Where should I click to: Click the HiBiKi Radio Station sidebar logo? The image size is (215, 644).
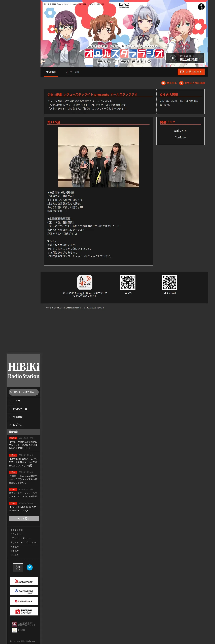[x=24, y=370]
